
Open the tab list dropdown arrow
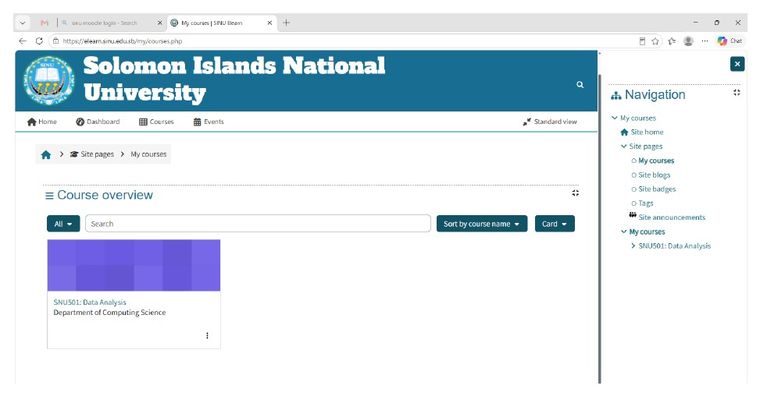tap(22, 23)
